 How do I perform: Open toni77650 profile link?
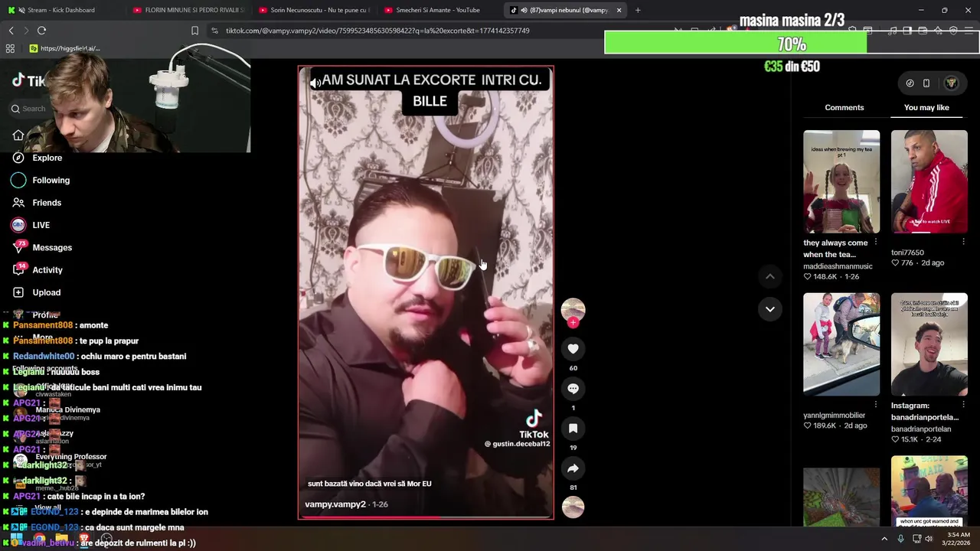(907, 253)
